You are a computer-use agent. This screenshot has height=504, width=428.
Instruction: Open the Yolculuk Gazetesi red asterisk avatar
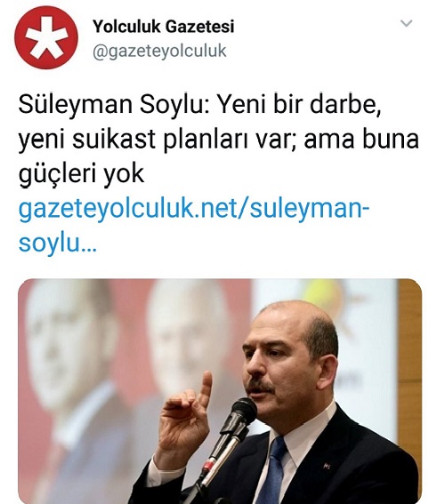click(x=46, y=37)
